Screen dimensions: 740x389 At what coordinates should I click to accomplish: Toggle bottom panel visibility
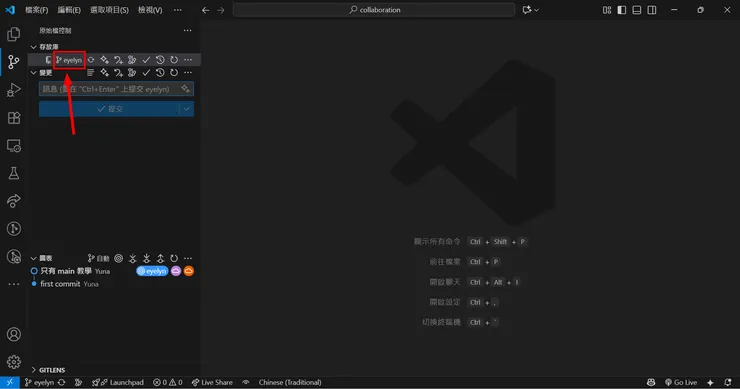[637, 10]
